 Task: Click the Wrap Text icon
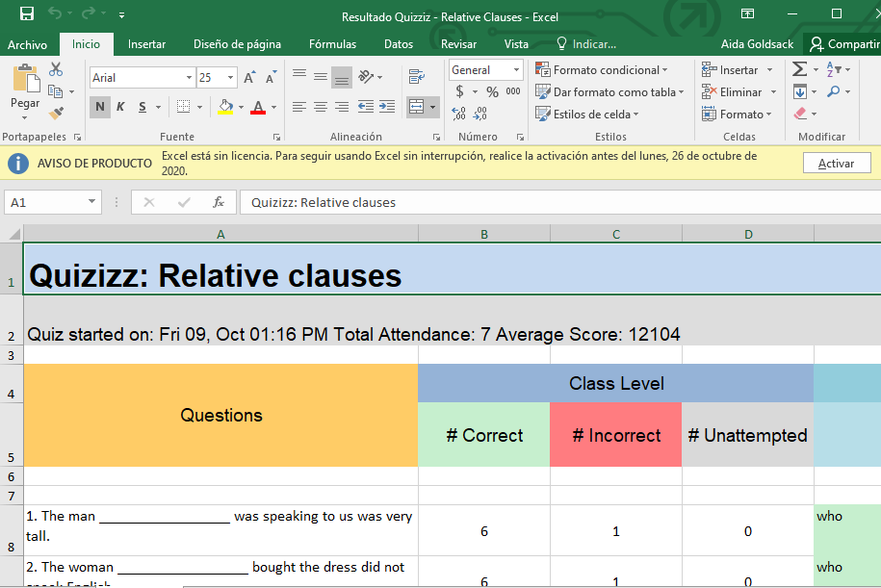416,76
